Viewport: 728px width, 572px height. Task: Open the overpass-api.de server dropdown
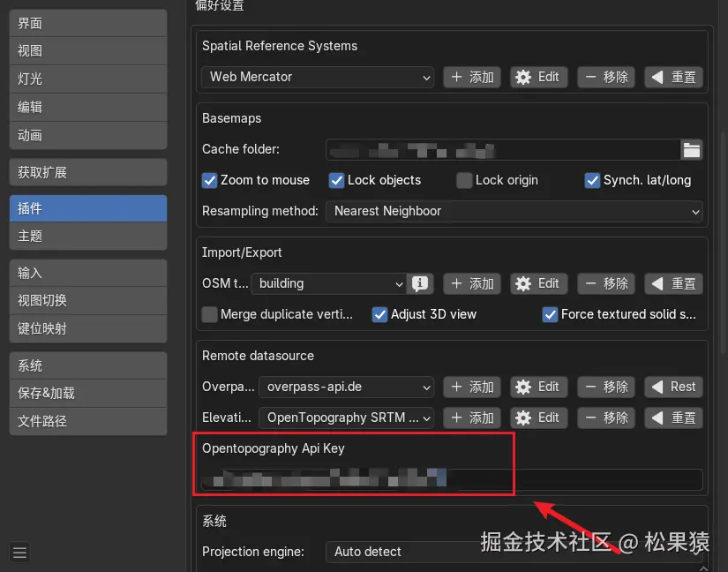click(347, 387)
